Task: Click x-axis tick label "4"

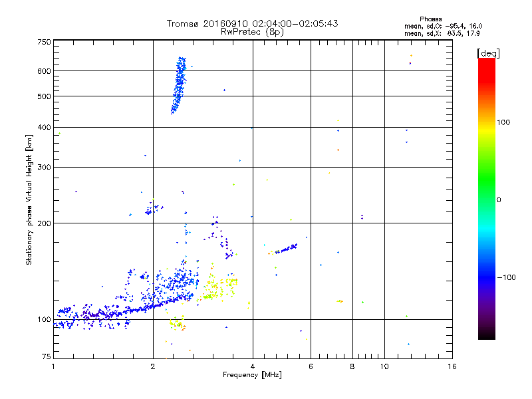Action: pyautogui.click(x=253, y=366)
